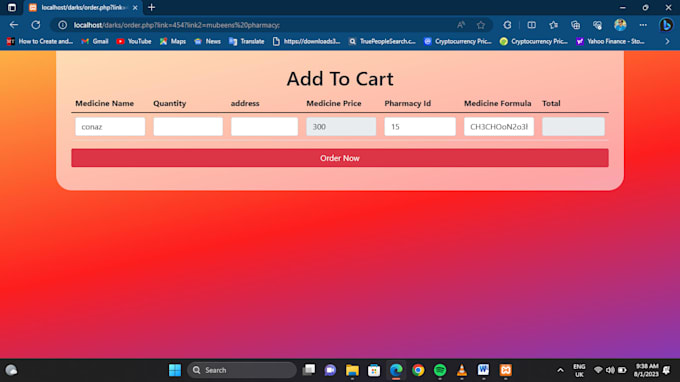Image resolution: width=680 pixels, height=382 pixels.
Task: Open the clock and date flyout
Action: [x=646, y=370]
